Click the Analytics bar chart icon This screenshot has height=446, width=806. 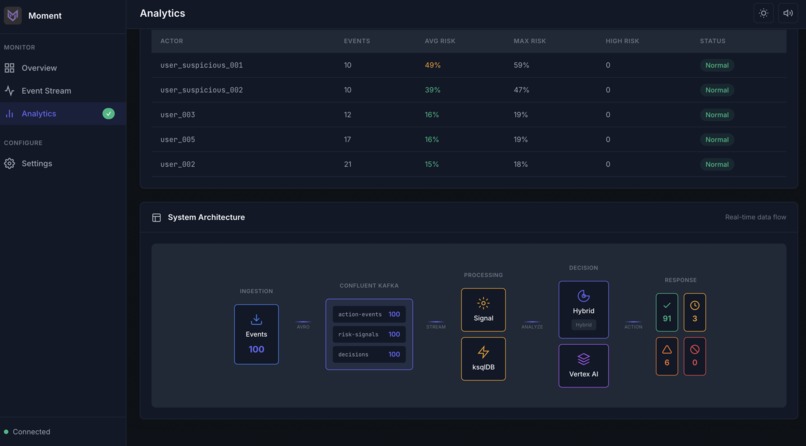click(x=9, y=114)
